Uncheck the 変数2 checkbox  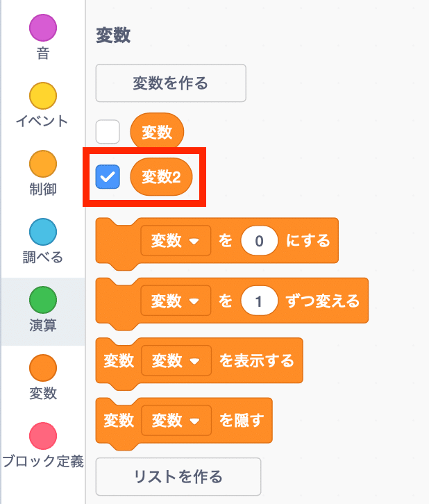[x=108, y=177]
